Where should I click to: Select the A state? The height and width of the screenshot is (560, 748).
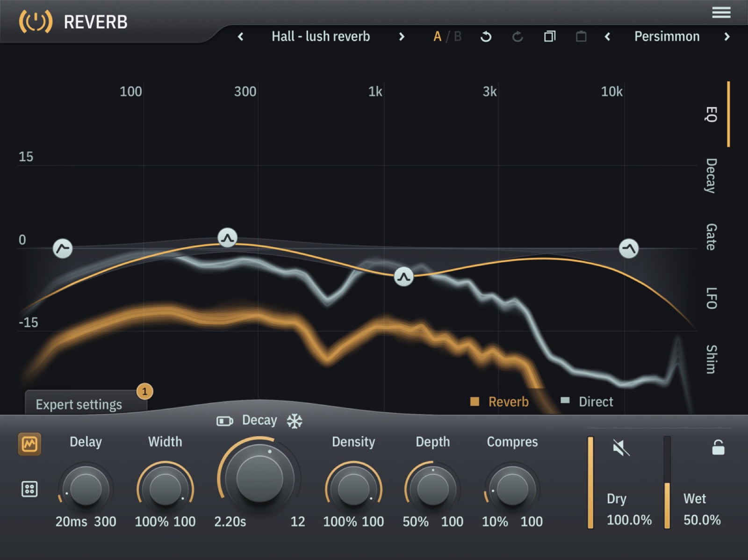437,36
